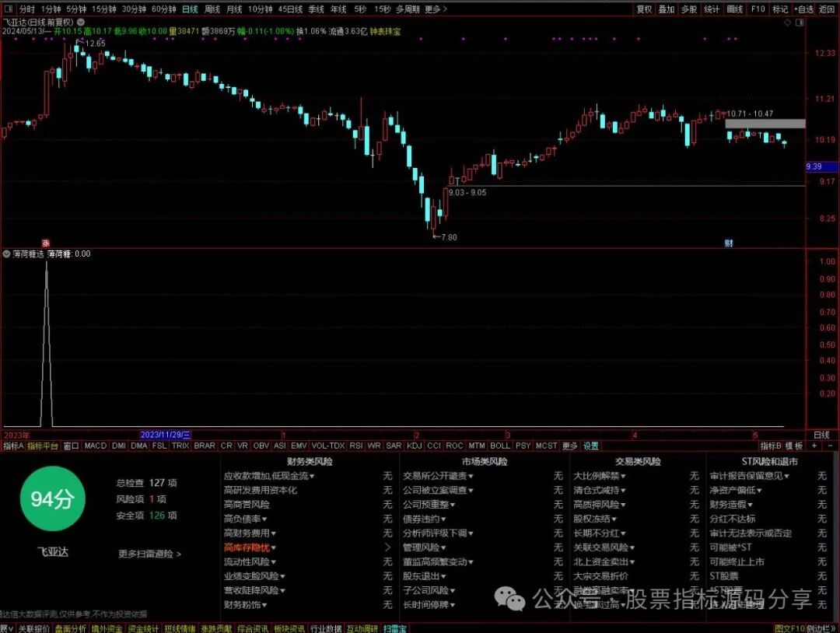Open F10 company info
Screen dimensions: 840x633
758,9
